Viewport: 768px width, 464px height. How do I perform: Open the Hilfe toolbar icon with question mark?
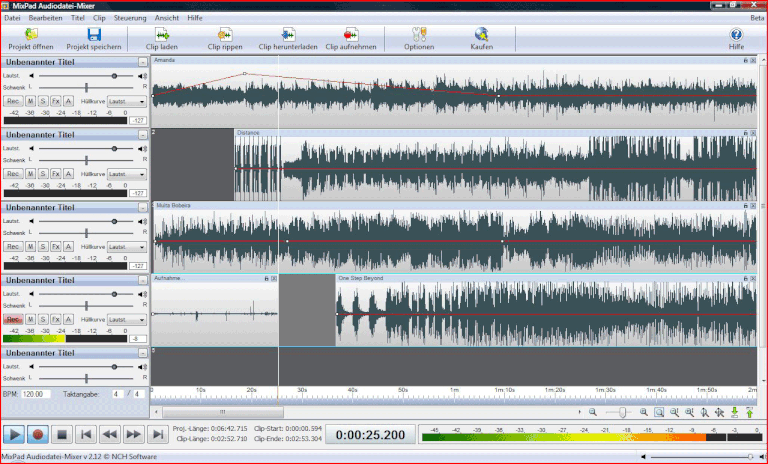(x=736, y=39)
